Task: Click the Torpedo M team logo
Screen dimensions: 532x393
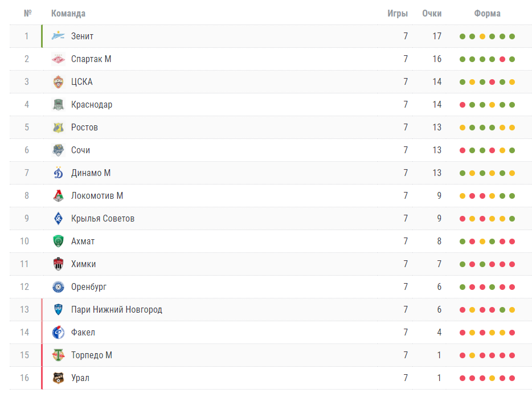Action: pyautogui.click(x=58, y=355)
